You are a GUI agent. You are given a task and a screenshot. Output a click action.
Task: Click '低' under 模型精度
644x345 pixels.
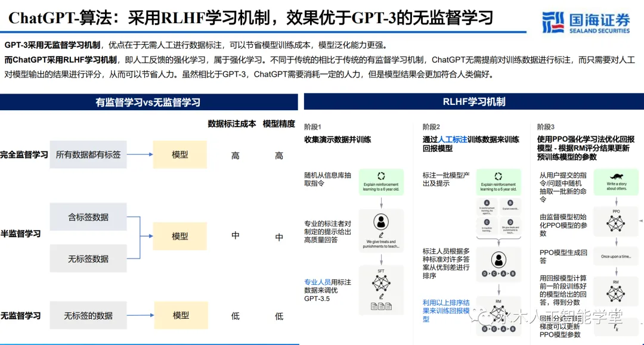tap(279, 316)
